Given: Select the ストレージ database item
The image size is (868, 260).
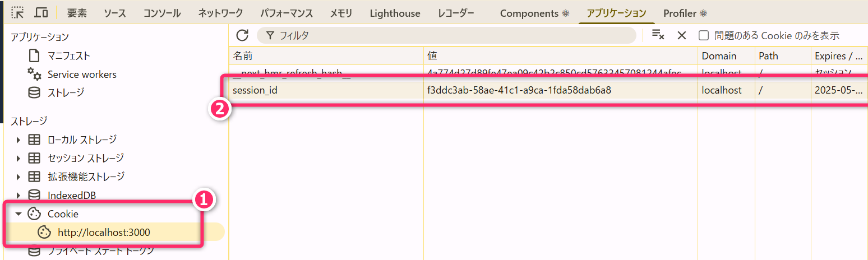Looking at the screenshot, I should pos(66,92).
